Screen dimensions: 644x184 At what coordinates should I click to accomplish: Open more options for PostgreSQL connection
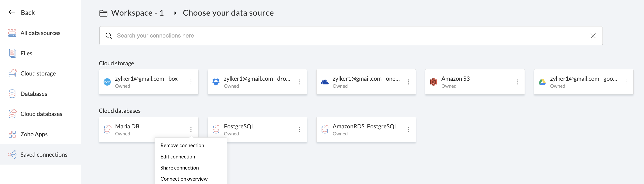click(x=300, y=129)
